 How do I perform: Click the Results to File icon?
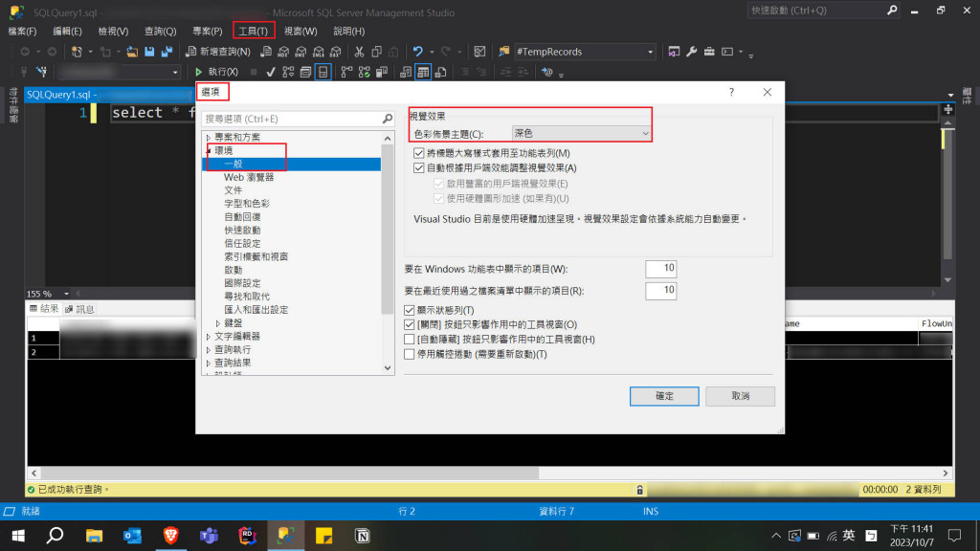tap(440, 72)
